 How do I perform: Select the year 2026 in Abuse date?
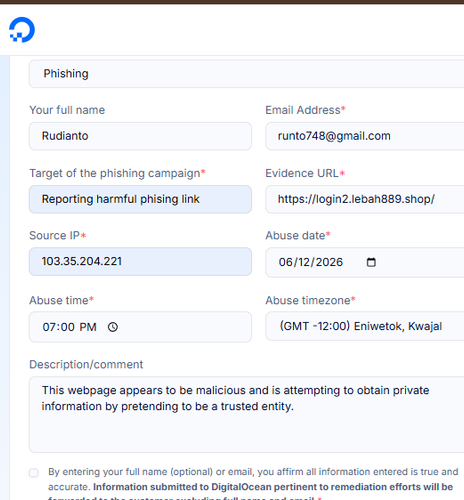pyautogui.click(x=329, y=262)
